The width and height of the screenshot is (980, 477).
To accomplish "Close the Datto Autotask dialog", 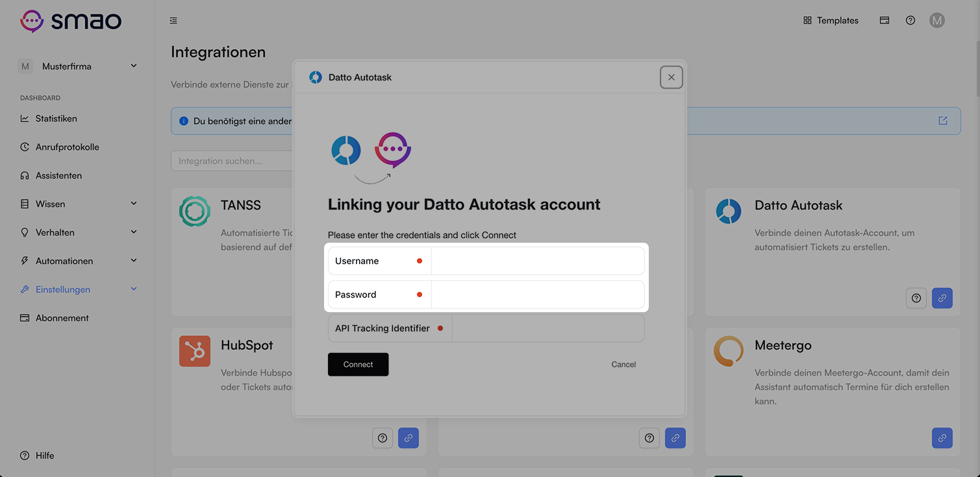I will click(x=672, y=77).
